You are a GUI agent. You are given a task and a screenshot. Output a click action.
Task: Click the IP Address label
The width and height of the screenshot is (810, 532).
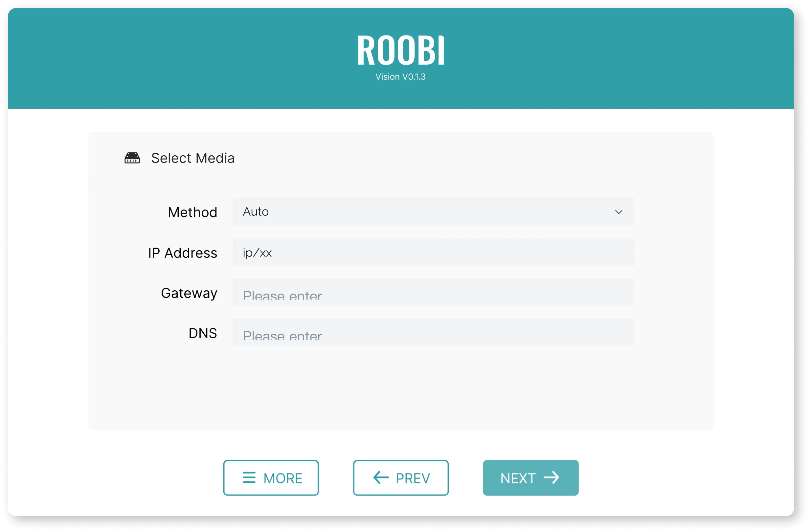click(x=182, y=253)
